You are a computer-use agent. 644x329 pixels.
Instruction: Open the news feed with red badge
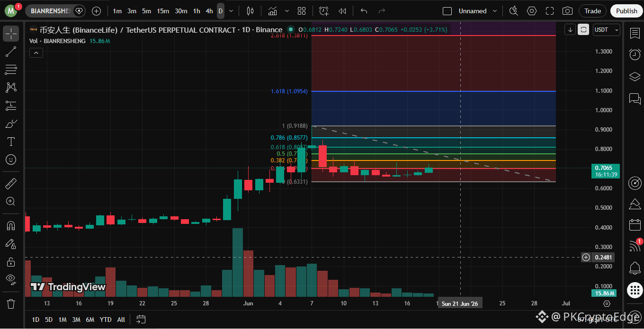pyautogui.click(x=635, y=246)
